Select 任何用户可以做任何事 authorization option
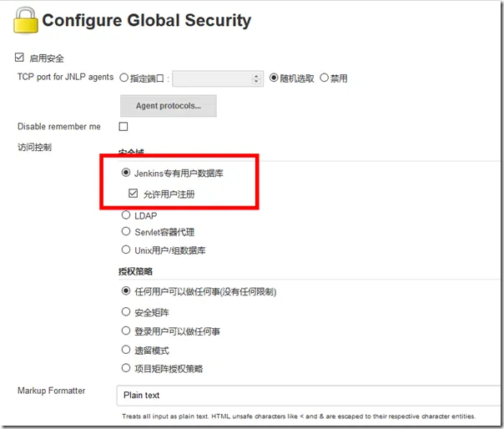 coord(126,292)
